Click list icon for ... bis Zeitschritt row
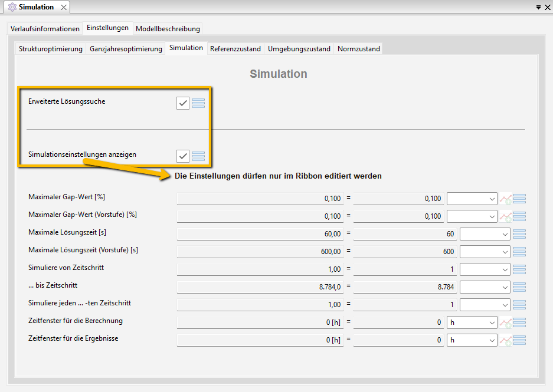The image size is (553, 392). (519, 287)
